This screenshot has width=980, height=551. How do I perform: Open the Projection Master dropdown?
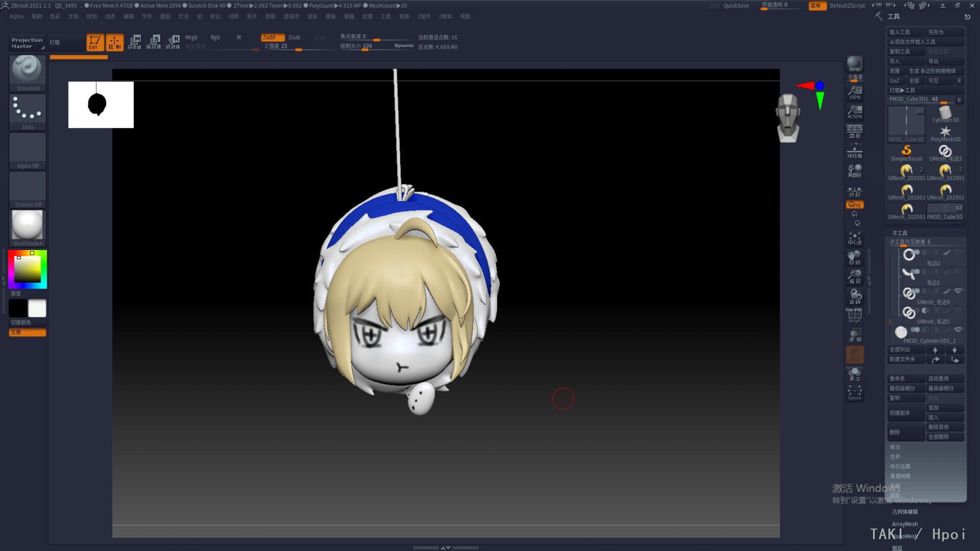pyautogui.click(x=27, y=43)
